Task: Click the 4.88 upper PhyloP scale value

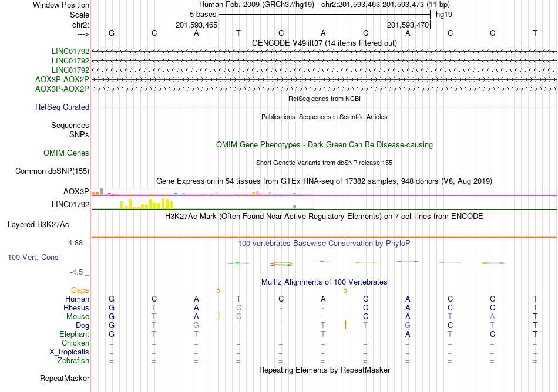Action: tap(75, 243)
